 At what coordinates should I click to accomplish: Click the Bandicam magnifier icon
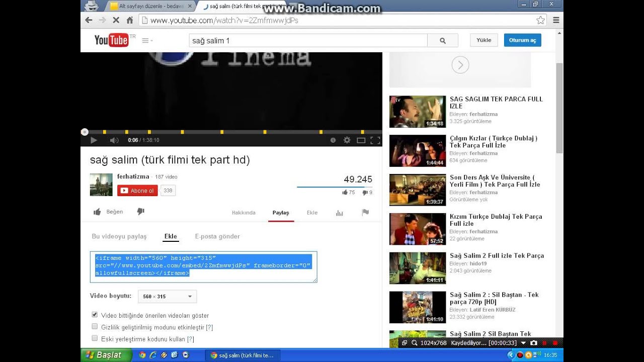[415, 343]
